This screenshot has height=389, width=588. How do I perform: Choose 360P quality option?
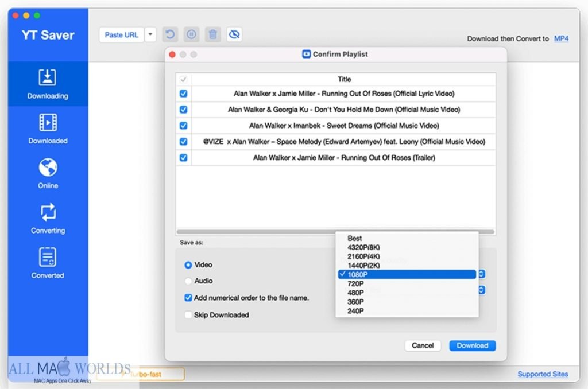(x=407, y=302)
